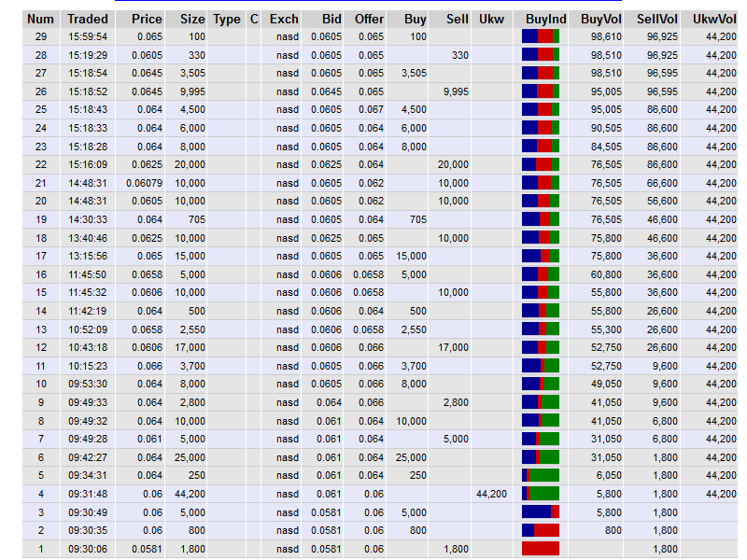
Task: Click sell value 330 in trade 28's row
Action: pyautogui.click(x=460, y=55)
